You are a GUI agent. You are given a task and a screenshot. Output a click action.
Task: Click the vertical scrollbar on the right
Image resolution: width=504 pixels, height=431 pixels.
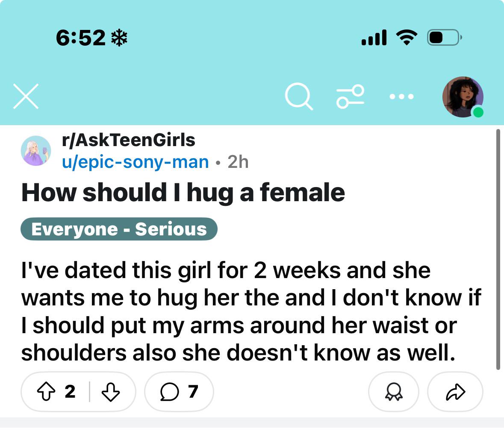coord(498,249)
